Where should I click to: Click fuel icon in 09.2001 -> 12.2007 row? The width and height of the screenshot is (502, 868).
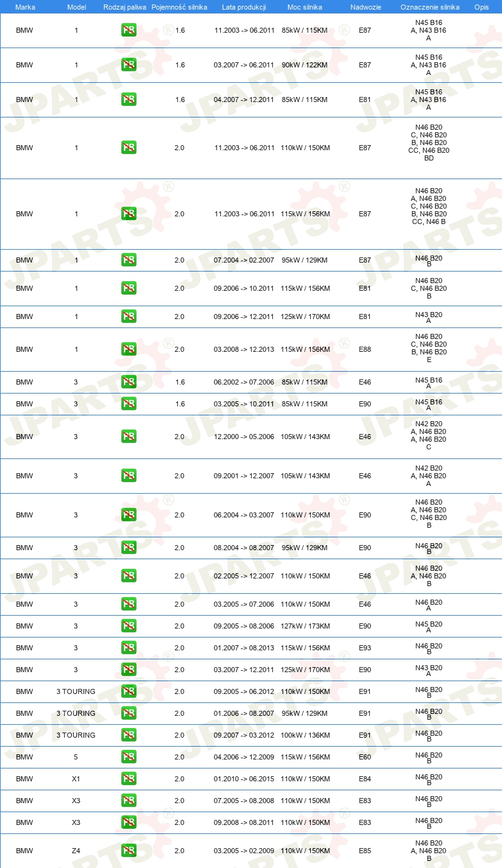pyautogui.click(x=129, y=476)
